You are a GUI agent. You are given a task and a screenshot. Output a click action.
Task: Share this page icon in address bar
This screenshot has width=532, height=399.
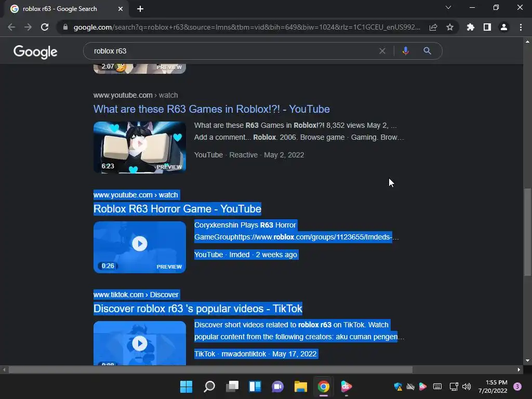433,27
